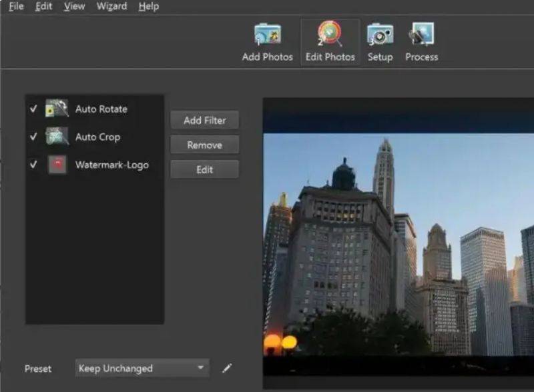Open the File menu

(x=16, y=7)
